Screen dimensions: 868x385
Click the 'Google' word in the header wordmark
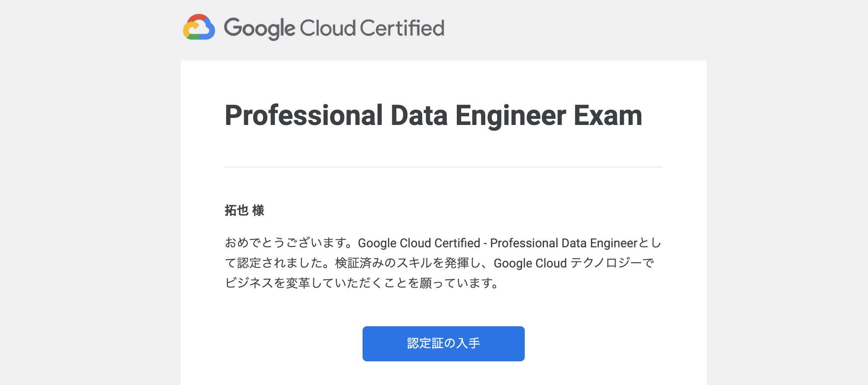(260, 29)
